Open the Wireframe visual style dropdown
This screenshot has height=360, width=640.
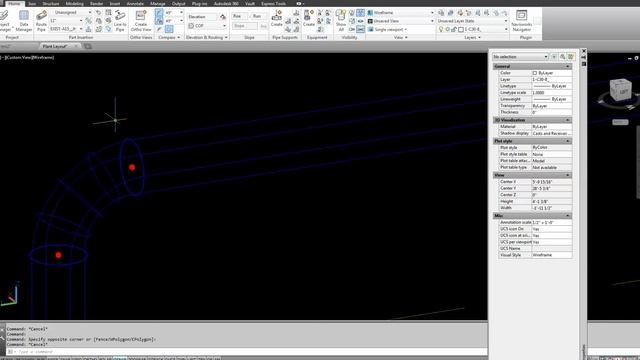tap(432, 13)
